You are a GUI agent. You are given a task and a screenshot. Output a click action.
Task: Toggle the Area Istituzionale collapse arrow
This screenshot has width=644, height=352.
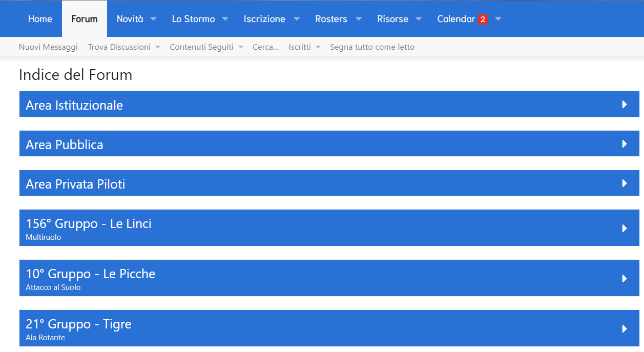pos(625,105)
